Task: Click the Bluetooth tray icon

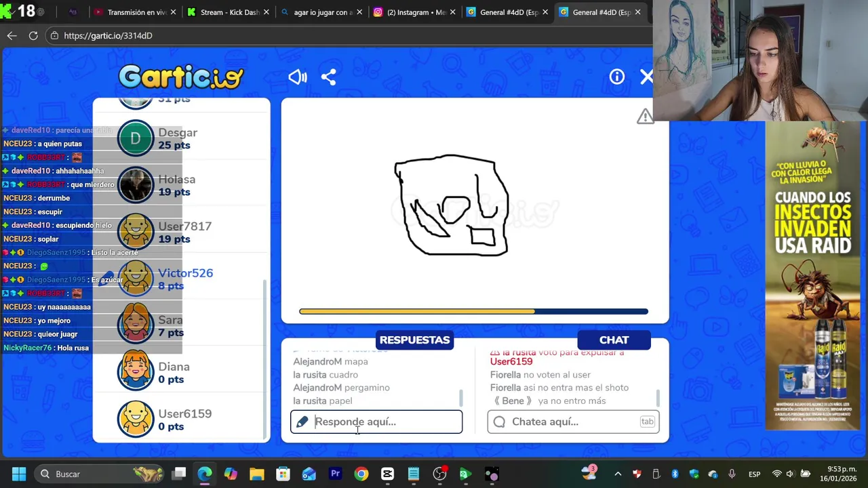Action: pos(675,474)
